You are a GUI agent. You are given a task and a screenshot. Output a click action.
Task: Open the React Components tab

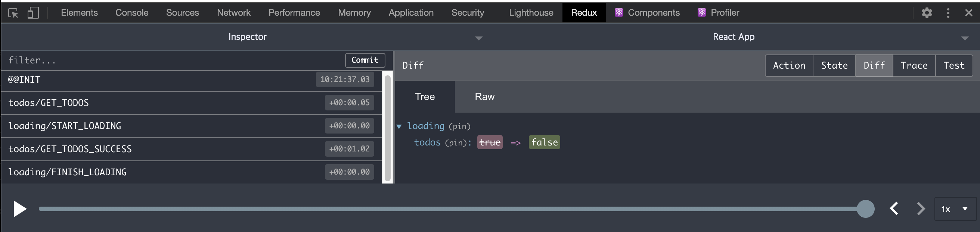coord(647,13)
